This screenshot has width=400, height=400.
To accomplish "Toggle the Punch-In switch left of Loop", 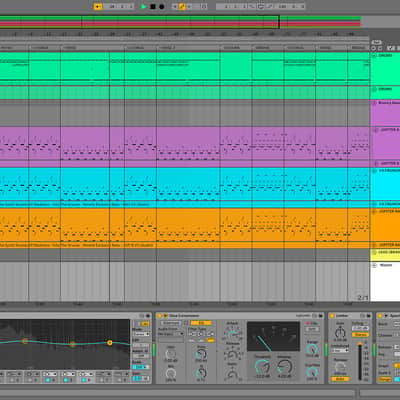I will pyautogui.click(x=253, y=6).
